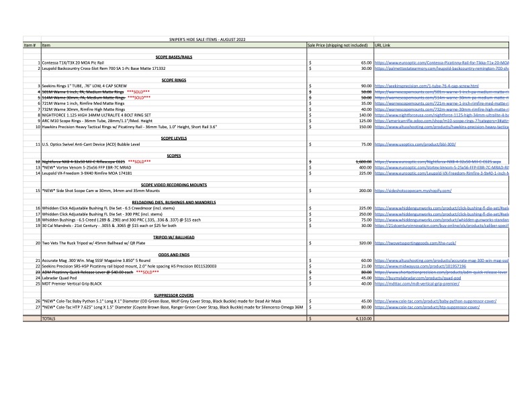Screen dimensions: 532x411
Task: Open the whidden-gunworks-standard bushings link
Action: (x=441, y=220)
